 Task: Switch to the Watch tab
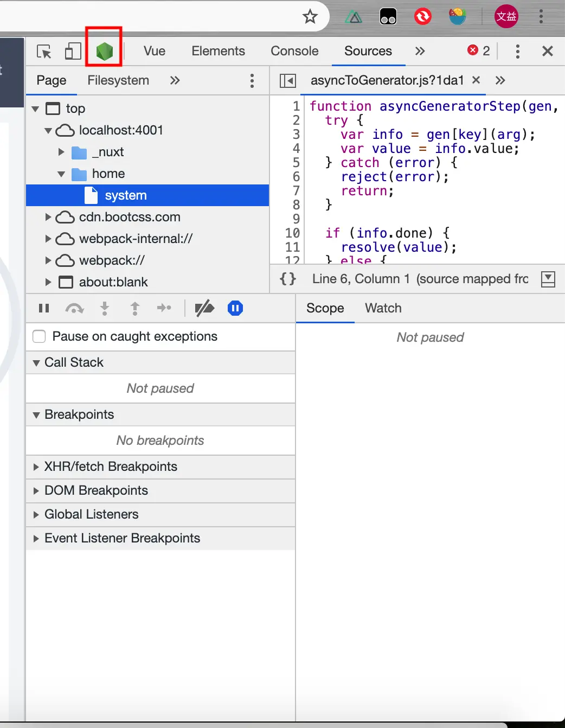coord(383,308)
